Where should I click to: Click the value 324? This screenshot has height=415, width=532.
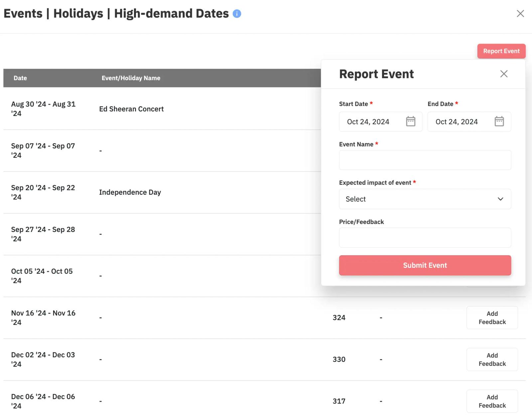339,318
